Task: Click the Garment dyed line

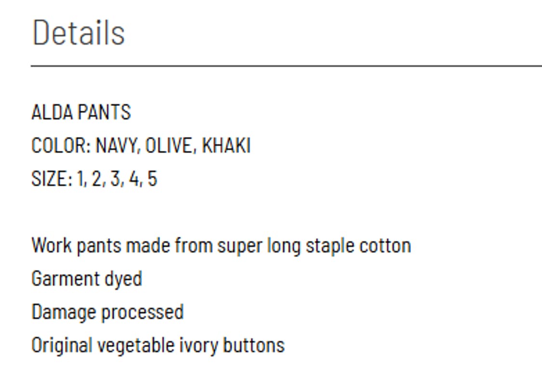Action: tap(87, 279)
